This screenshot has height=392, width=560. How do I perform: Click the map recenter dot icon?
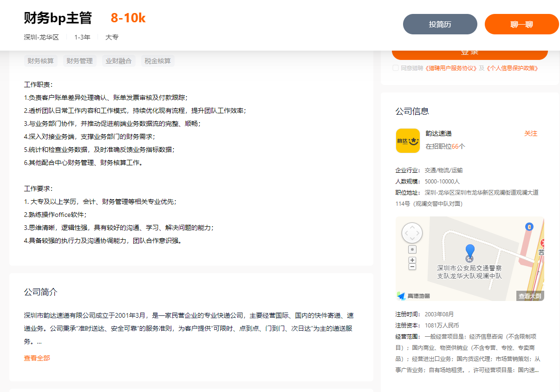pyautogui.click(x=412, y=249)
